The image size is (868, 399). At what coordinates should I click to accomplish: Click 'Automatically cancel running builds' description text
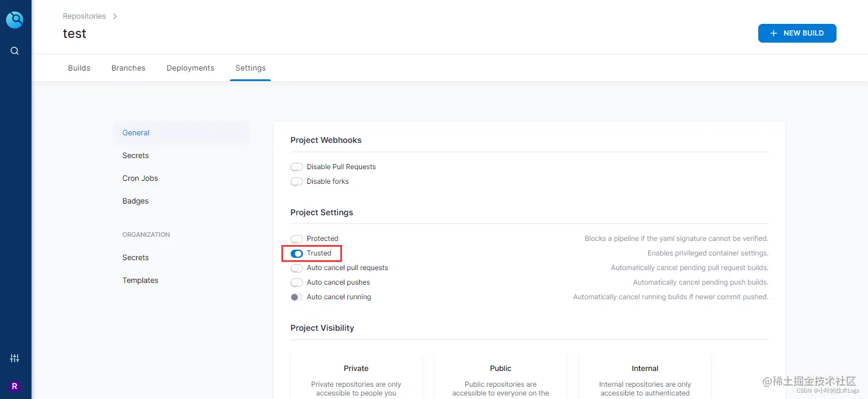[x=671, y=297]
